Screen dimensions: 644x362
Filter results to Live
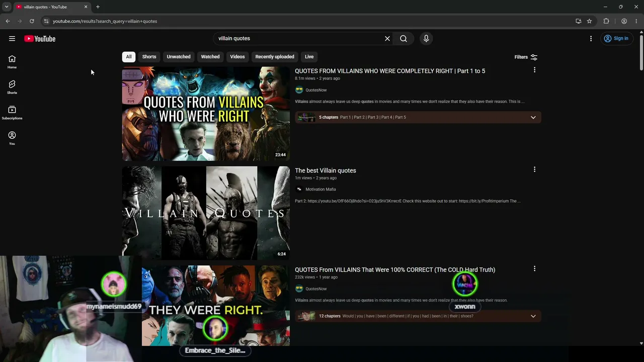[x=309, y=57]
